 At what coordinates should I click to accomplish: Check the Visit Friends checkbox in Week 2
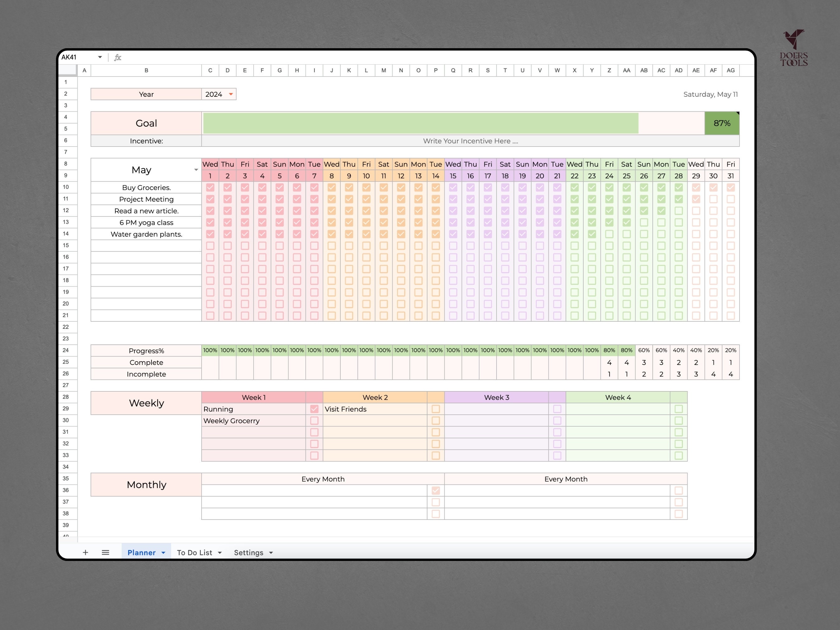436,409
